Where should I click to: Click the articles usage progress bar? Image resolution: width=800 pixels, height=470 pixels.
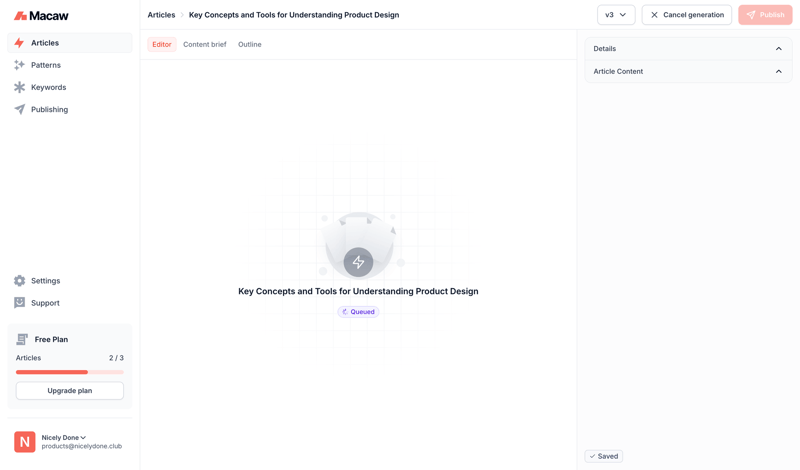click(x=70, y=372)
